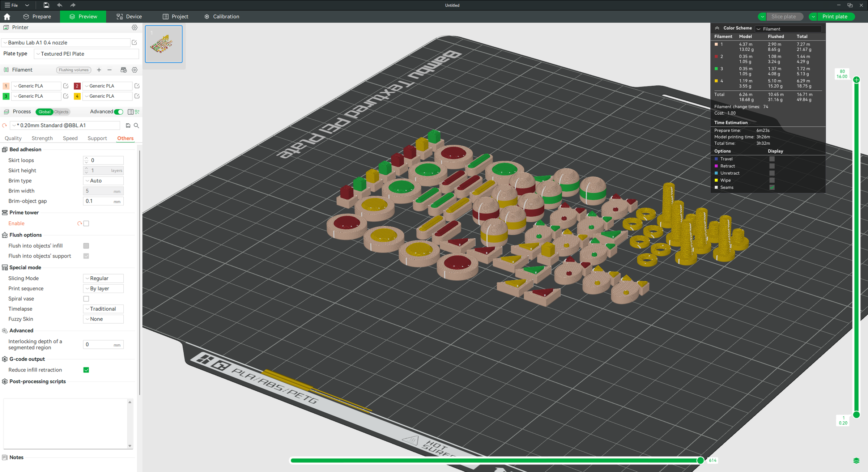Open printer settings gear icon
The height and width of the screenshot is (472, 868).
[135, 27]
